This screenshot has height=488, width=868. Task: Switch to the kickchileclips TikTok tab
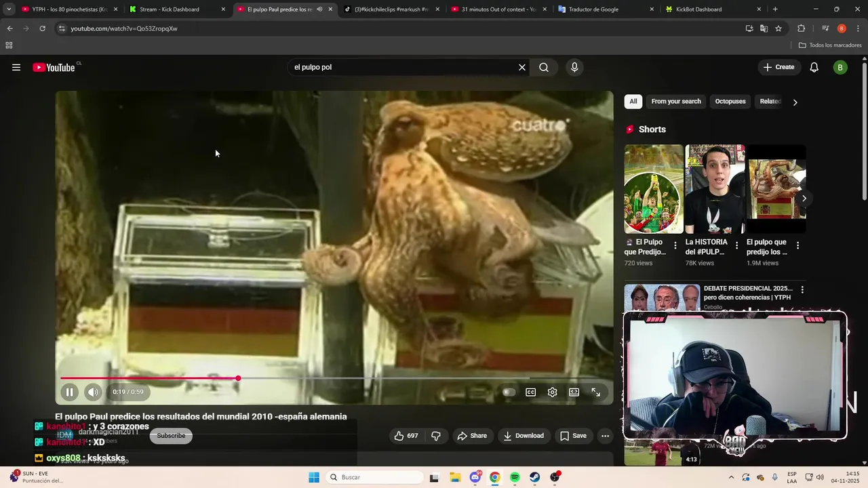(392, 9)
